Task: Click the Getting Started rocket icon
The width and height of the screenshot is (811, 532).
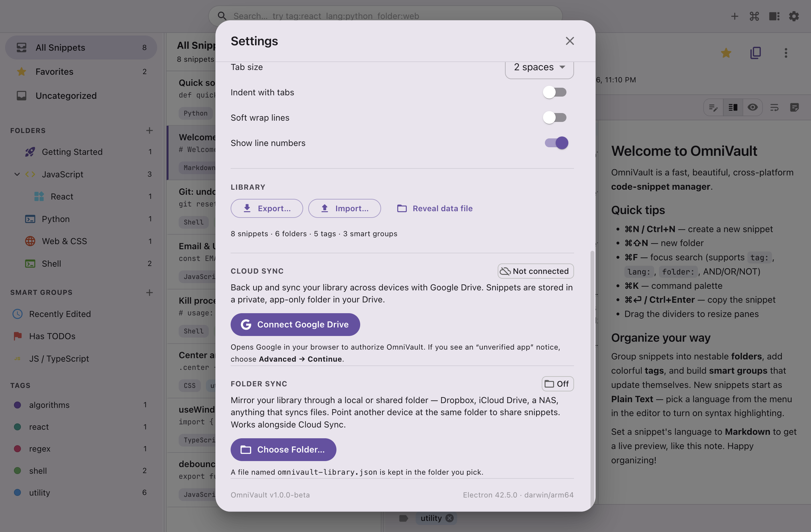Action: click(30, 152)
